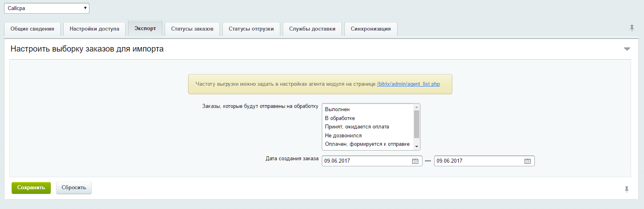Click the bottom pin icon
Image resolution: width=644 pixels, height=209 pixels.
[x=627, y=189]
